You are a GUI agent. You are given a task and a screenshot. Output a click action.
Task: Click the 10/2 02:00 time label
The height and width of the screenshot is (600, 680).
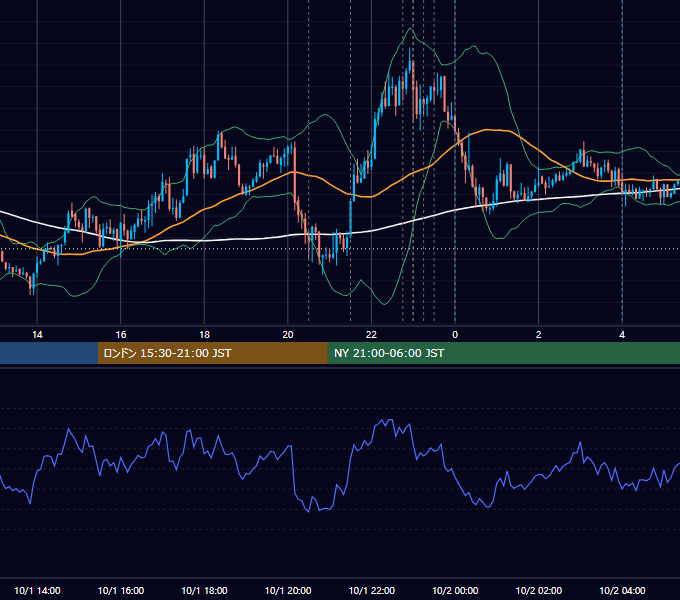pyautogui.click(x=539, y=590)
